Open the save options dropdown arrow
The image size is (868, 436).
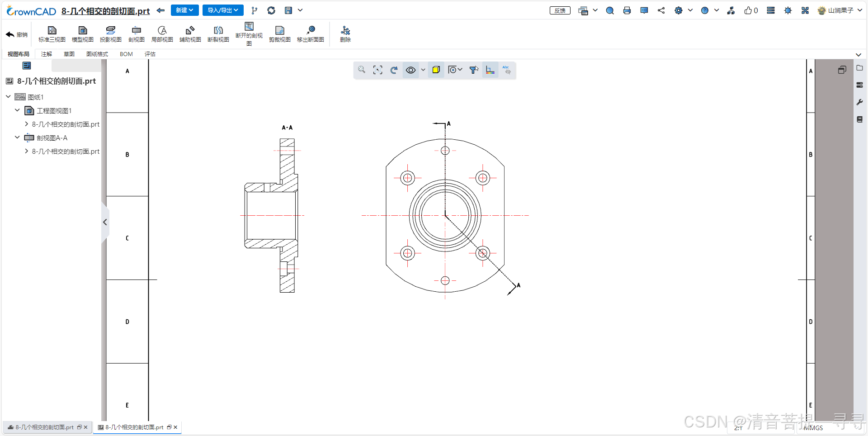[x=300, y=10]
